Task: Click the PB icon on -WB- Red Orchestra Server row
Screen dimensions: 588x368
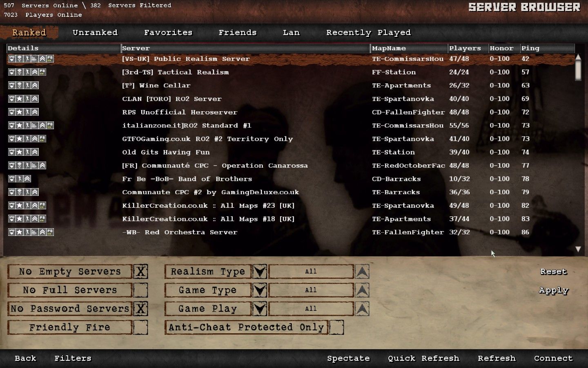Action: [50, 232]
